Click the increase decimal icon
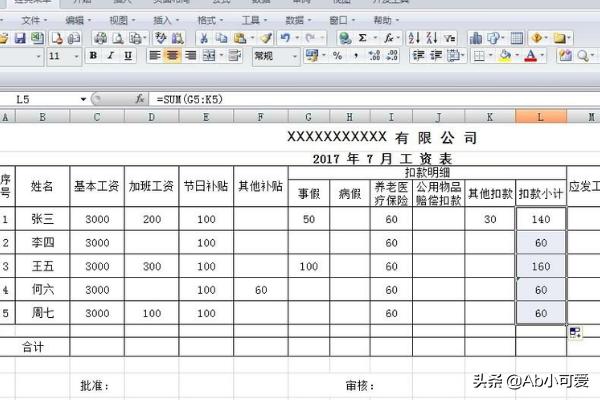 pyautogui.click(x=374, y=56)
